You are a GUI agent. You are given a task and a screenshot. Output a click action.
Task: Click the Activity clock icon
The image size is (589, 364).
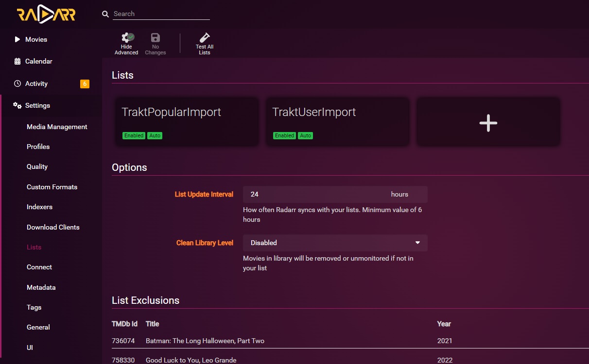coord(17,83)
